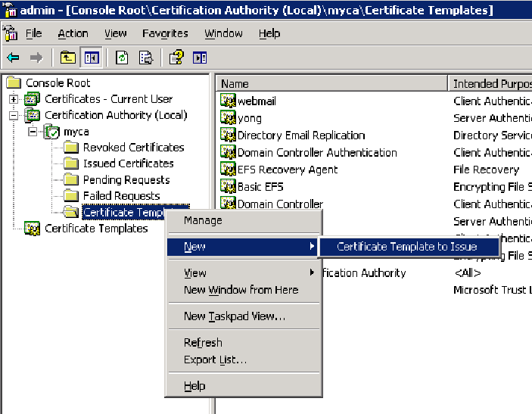The image size is (532, 414).
Task: Click the EFS Recovery Agent template icon
Action: coord(228,170)
